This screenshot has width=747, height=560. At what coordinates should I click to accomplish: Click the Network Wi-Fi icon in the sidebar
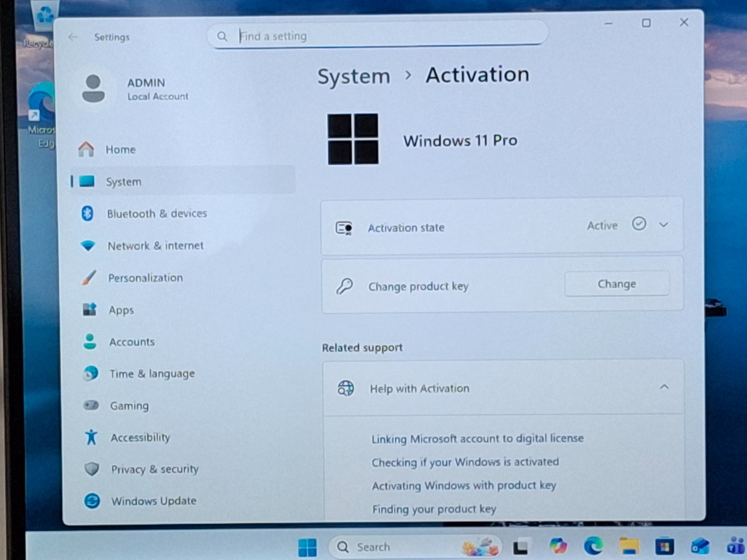click(x=88, y=245)
